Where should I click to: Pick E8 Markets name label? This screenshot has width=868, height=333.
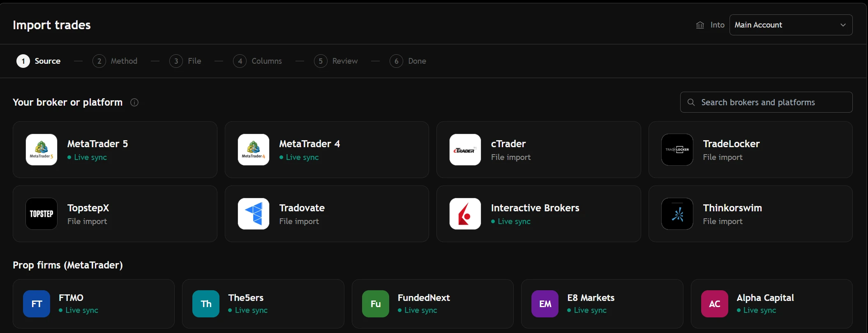(591, 298)
